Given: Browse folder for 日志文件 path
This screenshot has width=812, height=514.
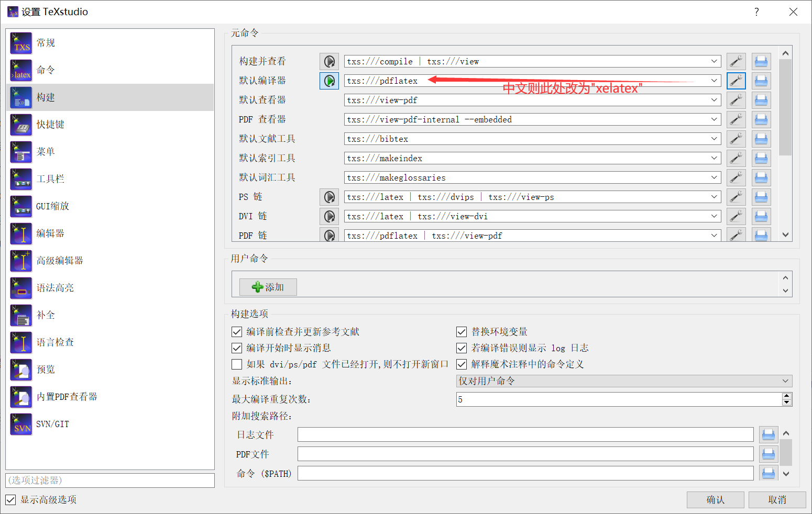Looking at the screenshot, I should pyautogui.click(x=768, y=434).
